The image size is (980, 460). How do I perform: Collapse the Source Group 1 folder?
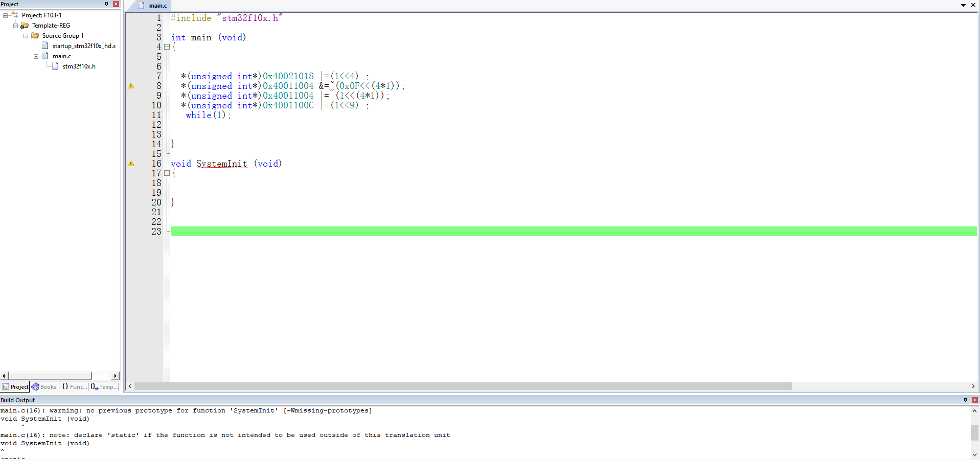point(26,36)
